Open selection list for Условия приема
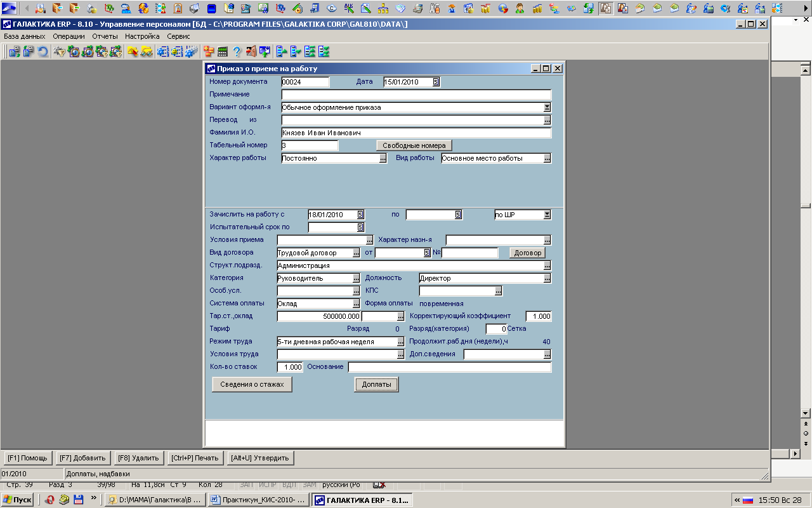 point(369,240)
